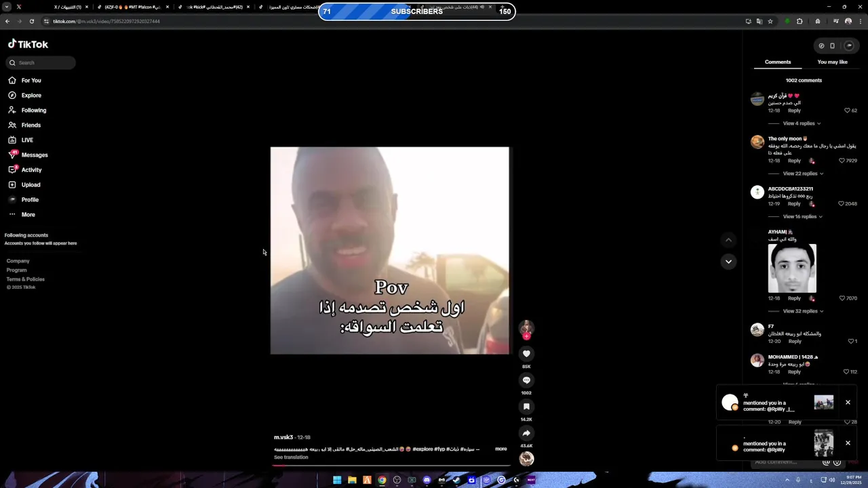The width and height of the screenshot is (868, 488).
Task: Open your Profile page
Action: click(x=23, y=200)
